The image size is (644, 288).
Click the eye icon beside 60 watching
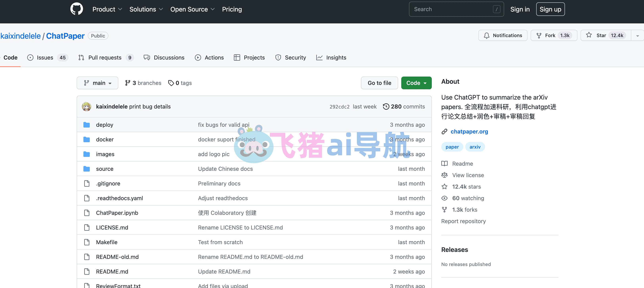coord(444,198)
